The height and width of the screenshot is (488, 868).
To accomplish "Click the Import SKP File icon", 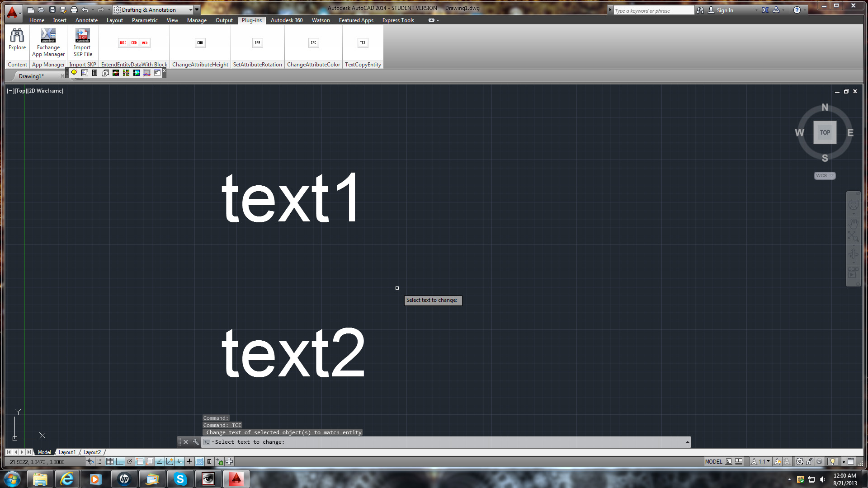I will pyautogui.click(x=82, y=36).
